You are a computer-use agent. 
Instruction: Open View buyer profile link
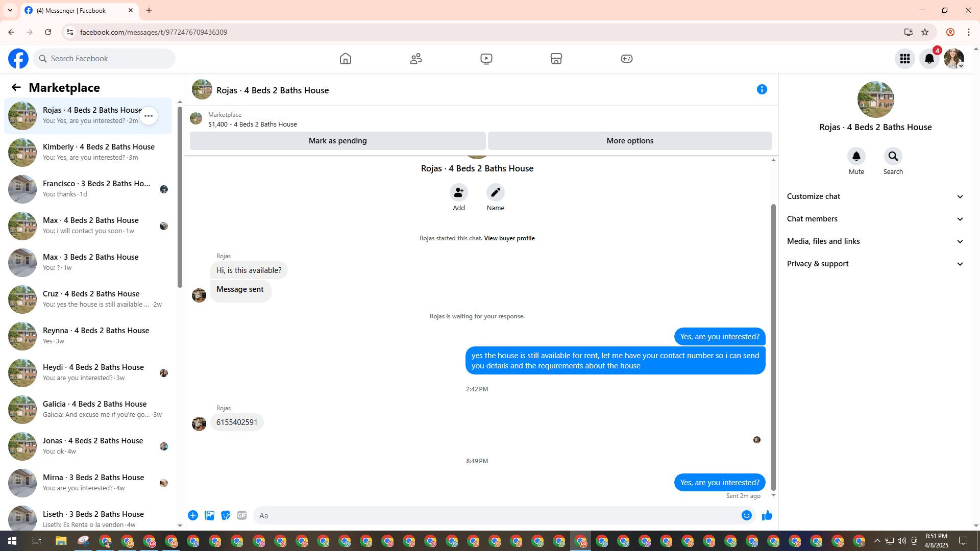[x=509, y=238]
